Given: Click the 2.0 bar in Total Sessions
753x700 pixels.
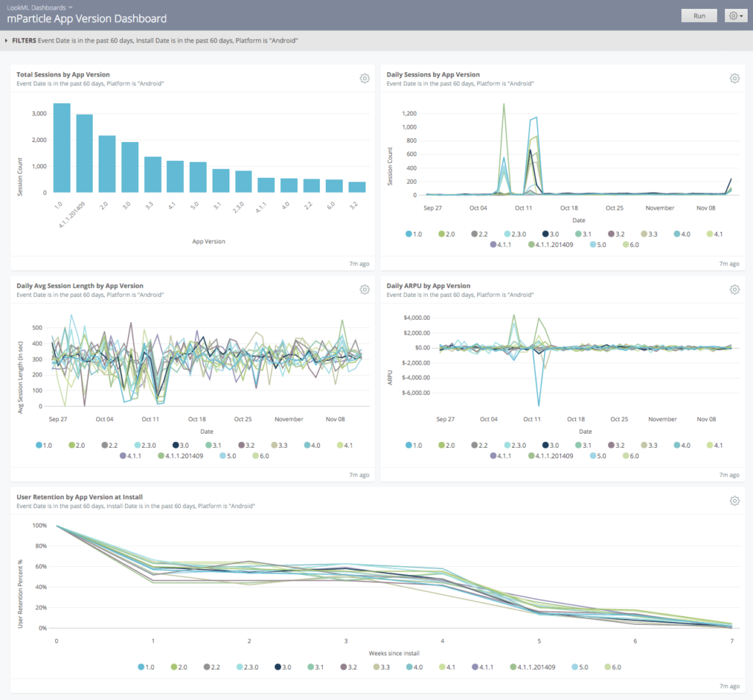Looking at the screenshot, I should (107, 164).
